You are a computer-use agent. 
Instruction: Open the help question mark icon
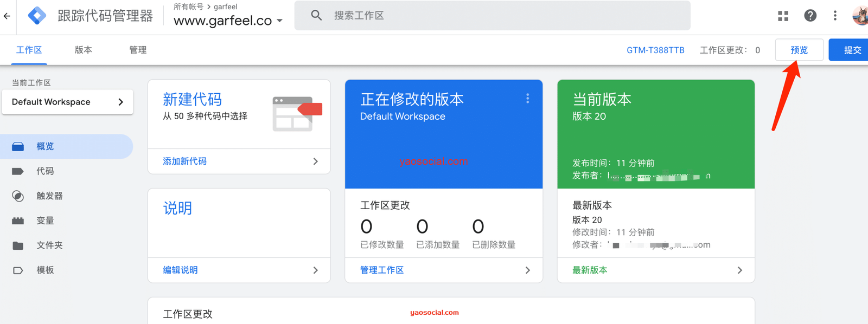[x=810, y=16]
